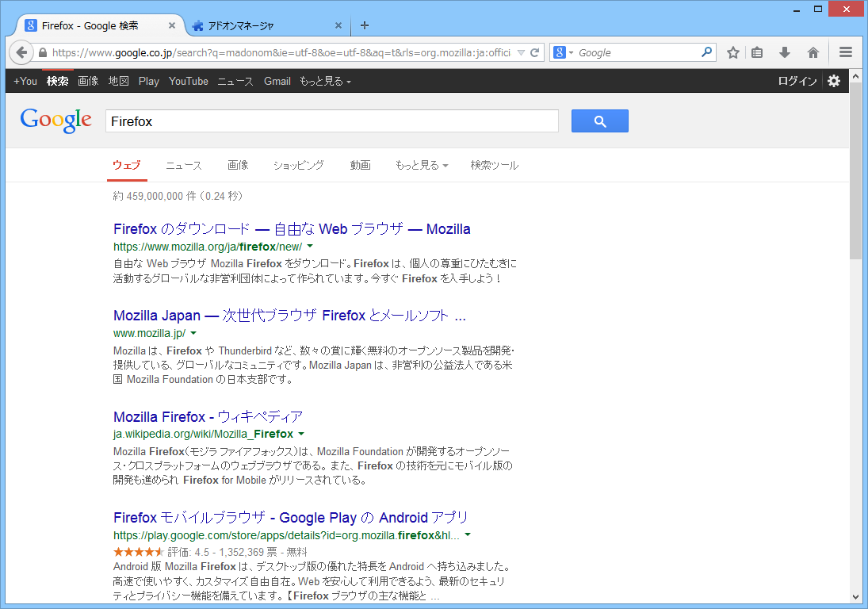The image size is (868, 609).
Task: Click the scrollbar down arrow
Action: [x=855, y=597]
